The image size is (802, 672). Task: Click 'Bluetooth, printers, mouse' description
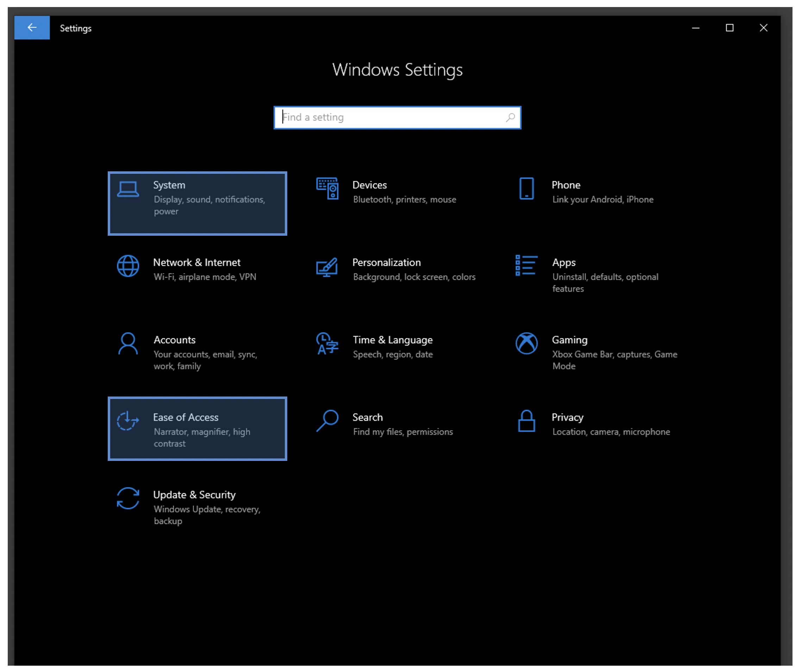405,200
